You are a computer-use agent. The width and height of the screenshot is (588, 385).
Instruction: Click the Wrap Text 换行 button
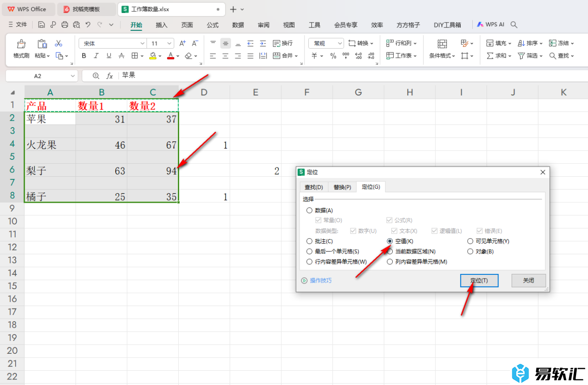click(283, 43)
